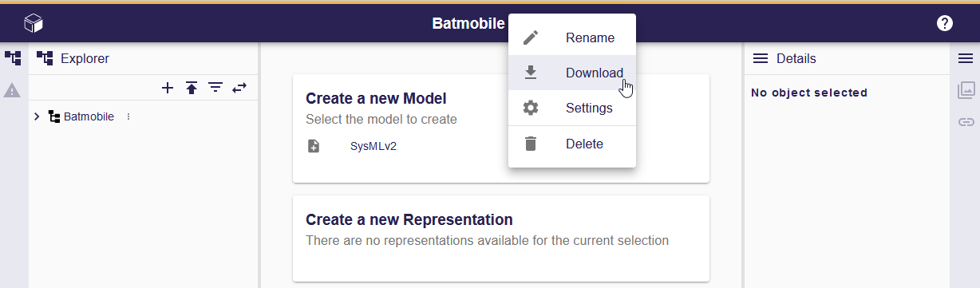980x288 pixels.
Task: Toggle synchronize with editor arrows icon
Action: point(239,88)
